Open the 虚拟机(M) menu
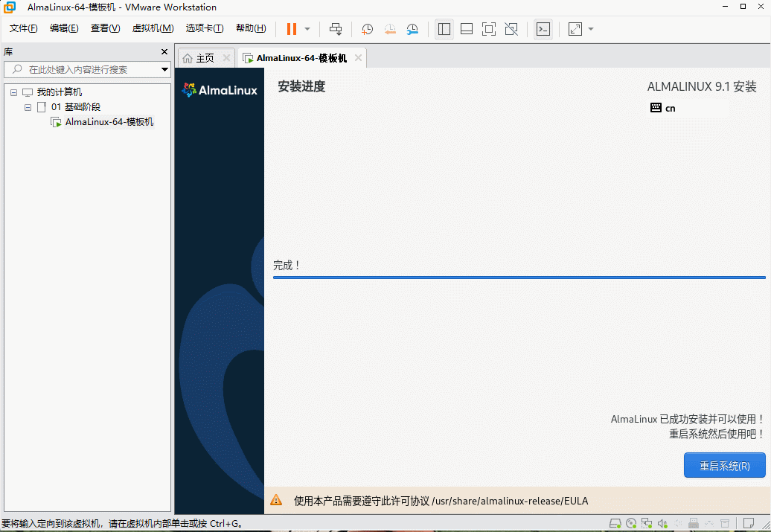This screenshot has height=532, width=771. click(x=153, y=28)
